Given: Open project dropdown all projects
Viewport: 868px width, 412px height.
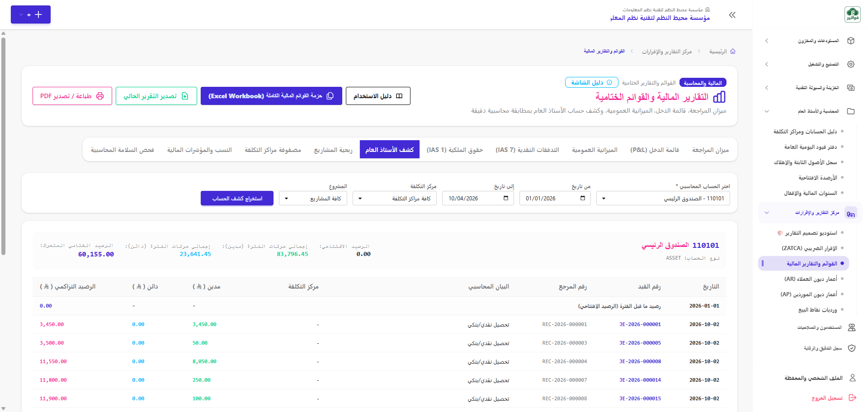Looking at the screenshot, I should point(313,198).
